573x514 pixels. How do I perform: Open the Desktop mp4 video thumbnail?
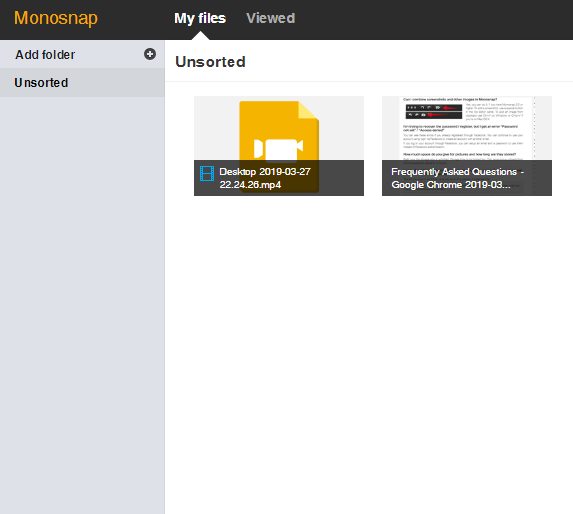(x=279, y=146)
